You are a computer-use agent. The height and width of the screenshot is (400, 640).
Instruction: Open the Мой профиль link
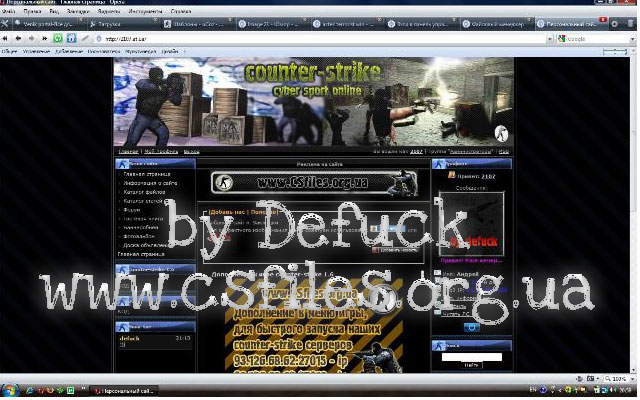tap(161, 151)
